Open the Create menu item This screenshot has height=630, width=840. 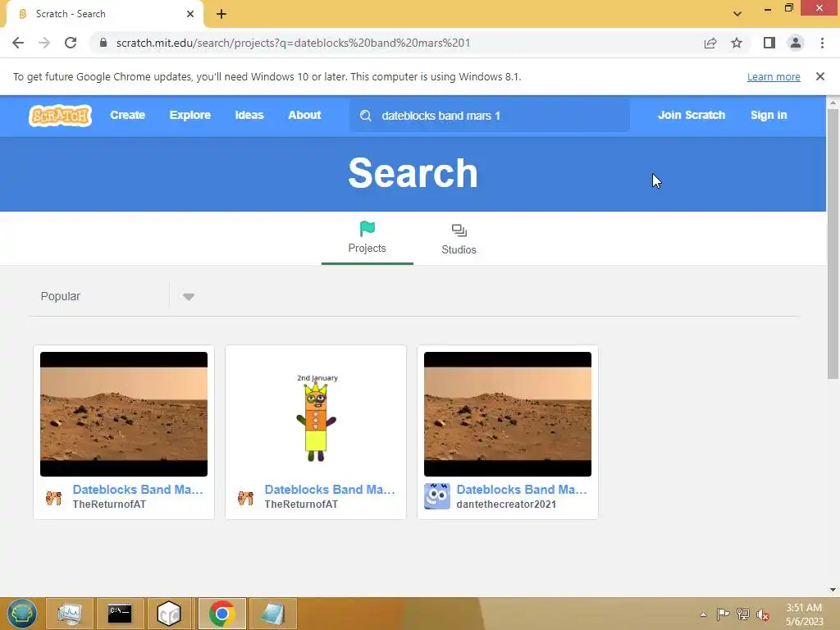click(x=127, y=115)
